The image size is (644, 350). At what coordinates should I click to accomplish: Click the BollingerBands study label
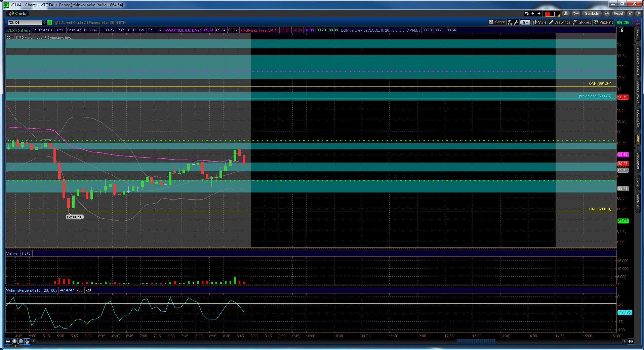point(380,30)
